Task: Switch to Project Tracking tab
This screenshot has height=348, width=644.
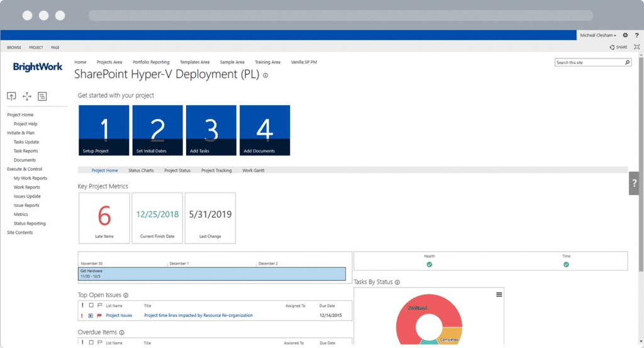Action: [216, 171]
